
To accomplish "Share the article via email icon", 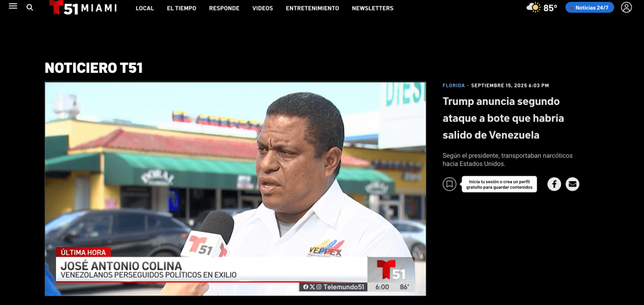I will [x=572, y=184].
